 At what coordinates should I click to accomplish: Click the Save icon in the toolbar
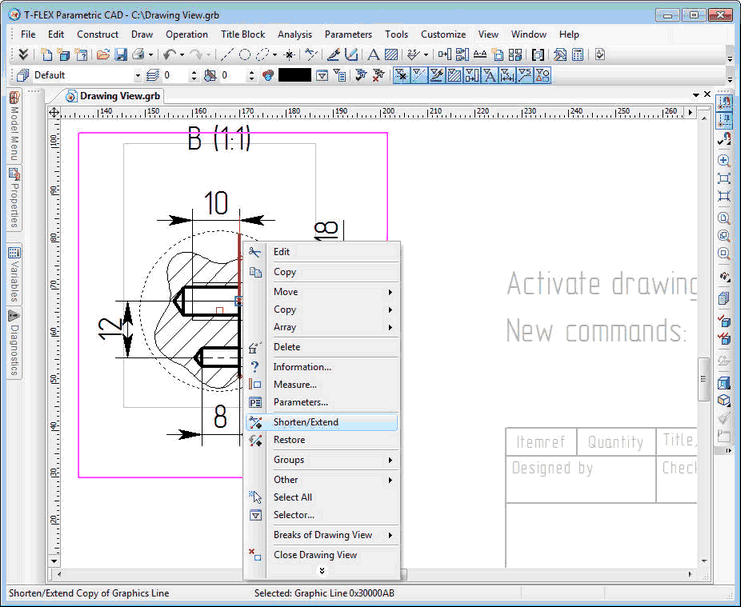click(x=120, y=54)
